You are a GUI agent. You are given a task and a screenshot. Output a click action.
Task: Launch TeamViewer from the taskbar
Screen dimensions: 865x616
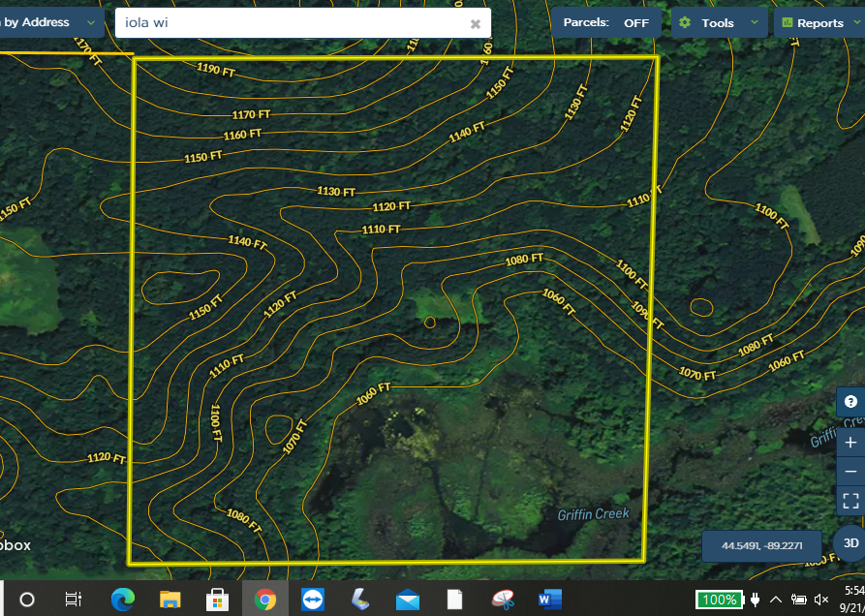[313, 600]
